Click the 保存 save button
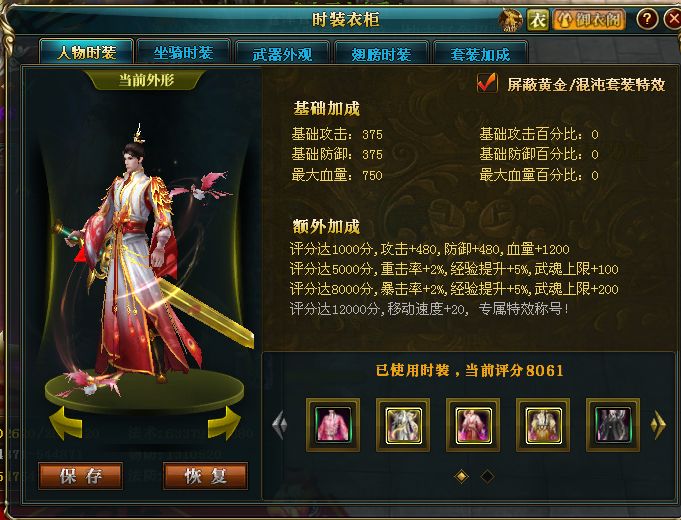 point(81,476)
